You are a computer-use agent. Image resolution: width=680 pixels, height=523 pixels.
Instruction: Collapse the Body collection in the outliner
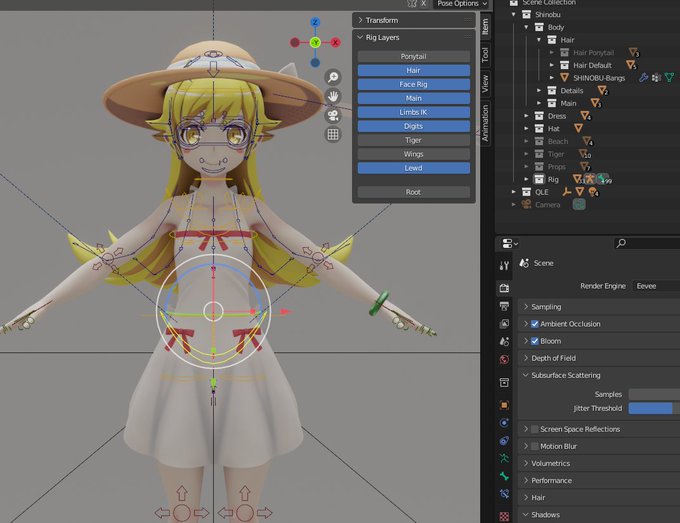point(526,27)
